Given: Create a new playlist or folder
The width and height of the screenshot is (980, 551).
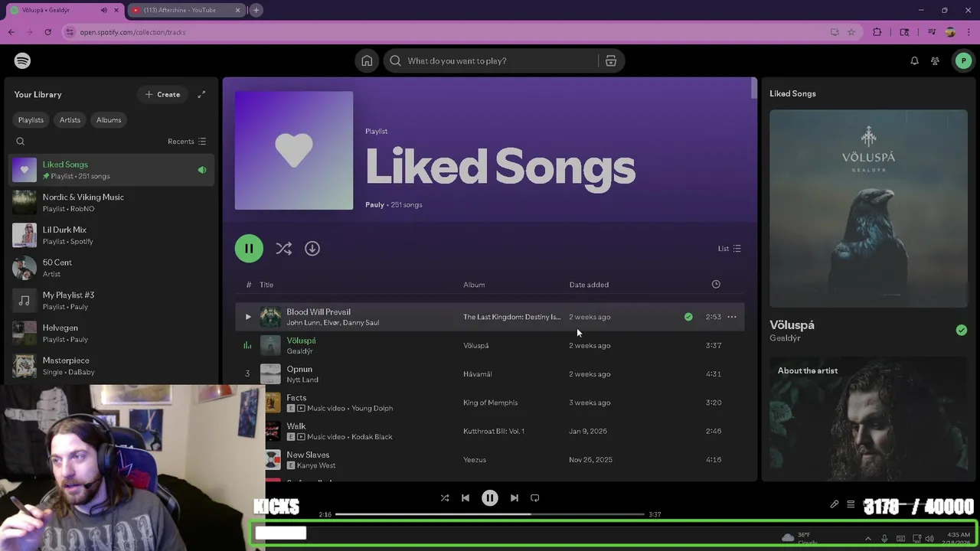Looking at the screenshot, I should [162, 94].
